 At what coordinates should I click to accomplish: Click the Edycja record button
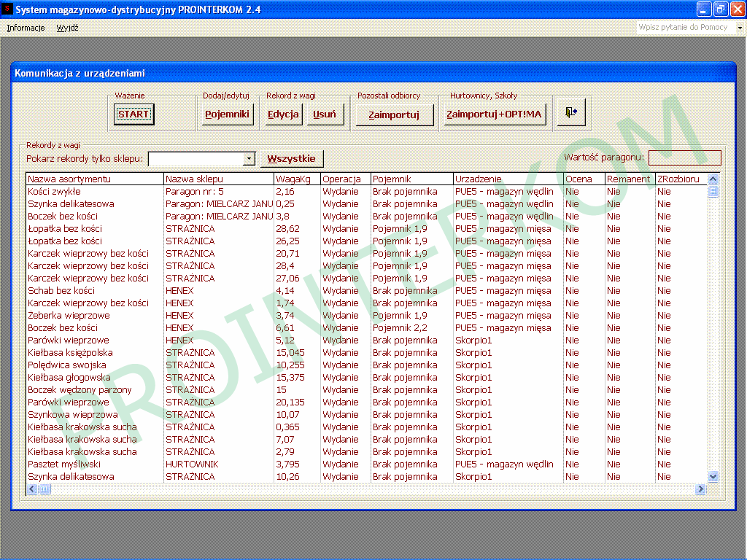[x=283, y=114]
